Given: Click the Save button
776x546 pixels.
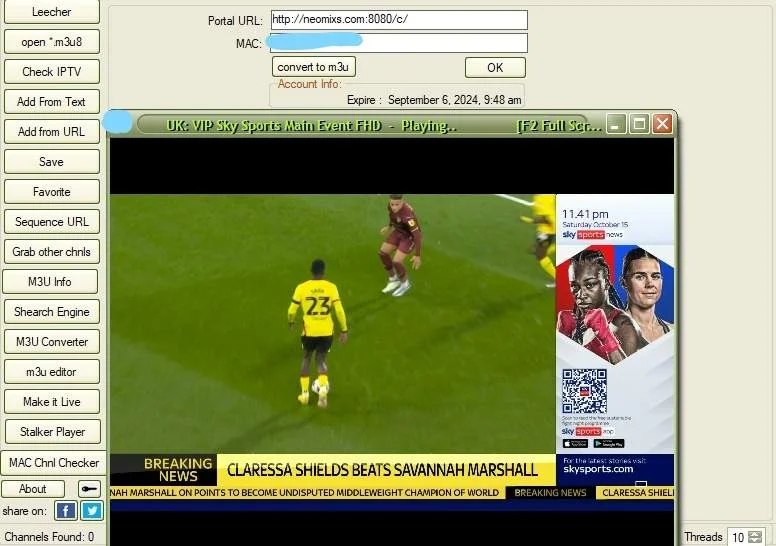Looking at the screenshot, I should (51, 161).
